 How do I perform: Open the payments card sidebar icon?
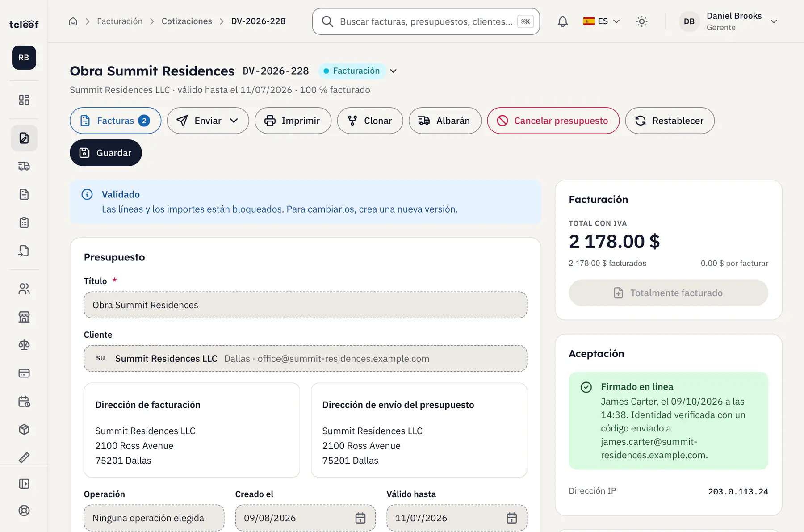tap(24, 373)
